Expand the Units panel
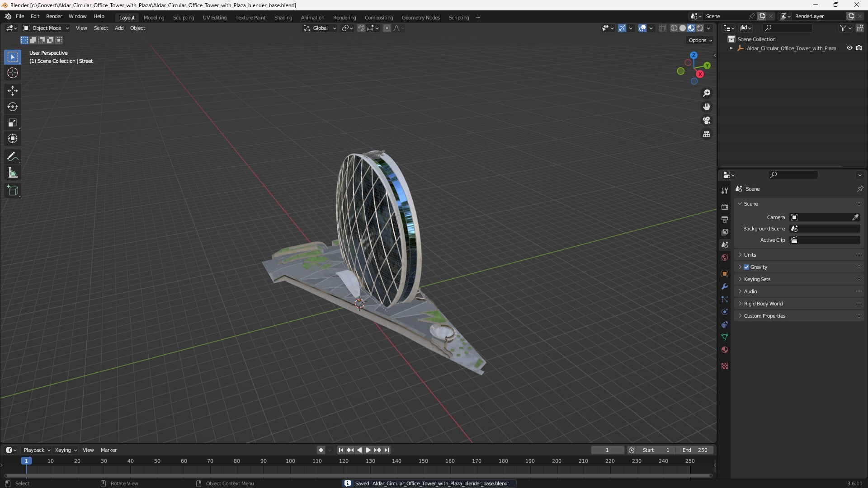The width and height of the screenshot is (868, 488). coord(799,255)
